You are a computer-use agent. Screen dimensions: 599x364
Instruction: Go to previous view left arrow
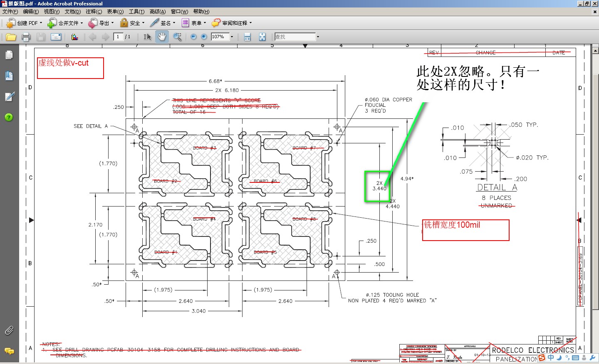[x=92, y=37]
